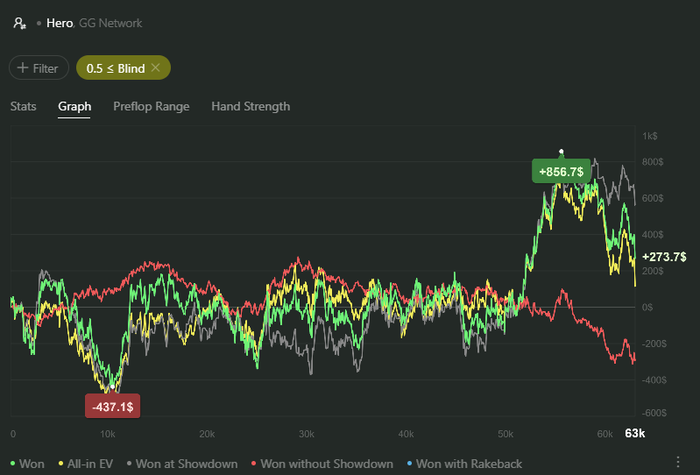The image size is (700, 475).
Task: Click the GG Network label
Action: pyautogui.click(x=110, y=23)
